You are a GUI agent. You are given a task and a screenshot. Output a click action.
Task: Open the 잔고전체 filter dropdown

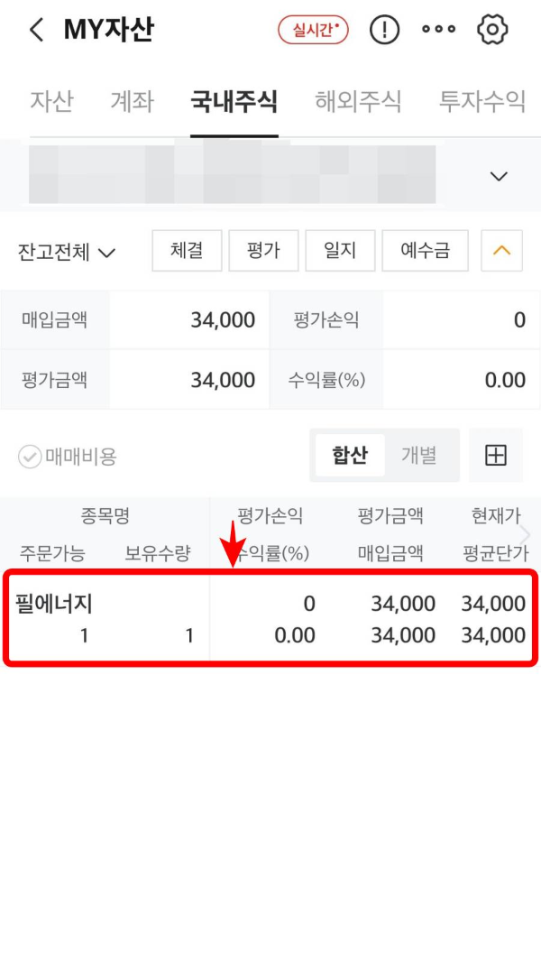(60, 252)
